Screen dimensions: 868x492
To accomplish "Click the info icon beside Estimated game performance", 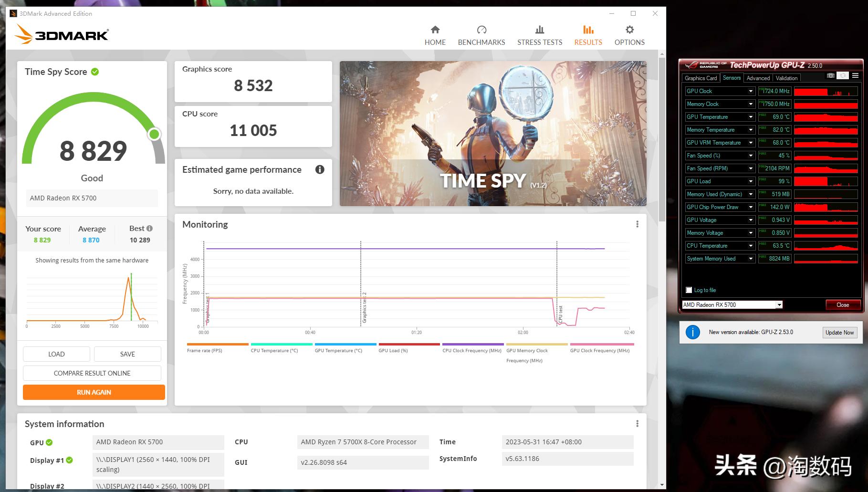I will (320, 169).
